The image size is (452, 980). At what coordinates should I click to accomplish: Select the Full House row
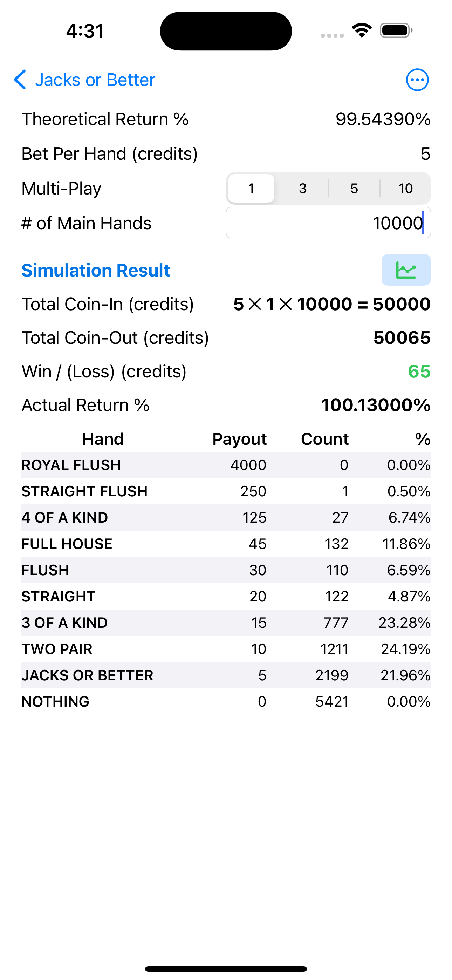pyautogui.click(x=226, y=544)
